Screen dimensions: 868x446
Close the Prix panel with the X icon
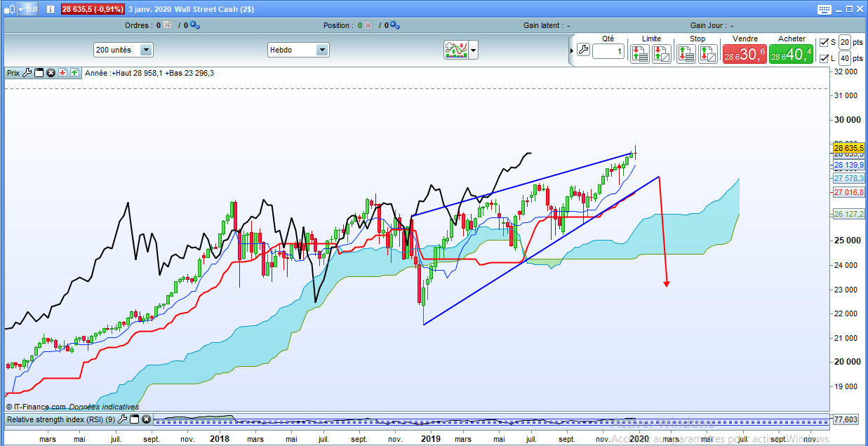tap(51, 72)
